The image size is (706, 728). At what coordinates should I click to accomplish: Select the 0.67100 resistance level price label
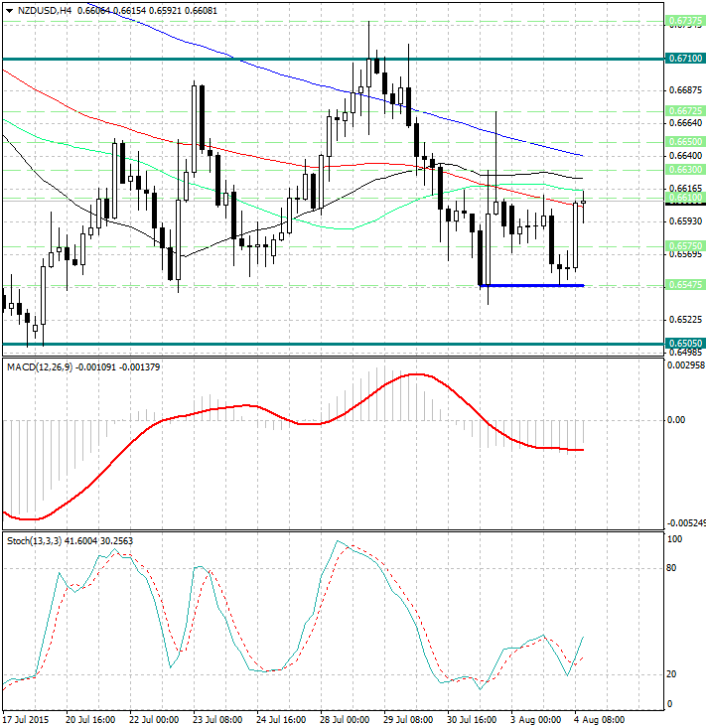[x=685, y=59]
